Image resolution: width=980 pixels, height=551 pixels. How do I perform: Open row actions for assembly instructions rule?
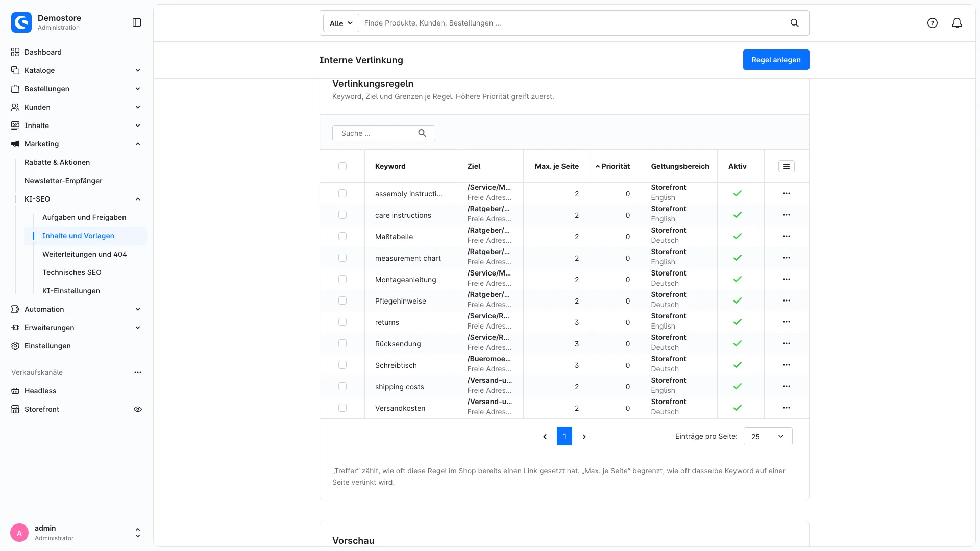(787, 193)
